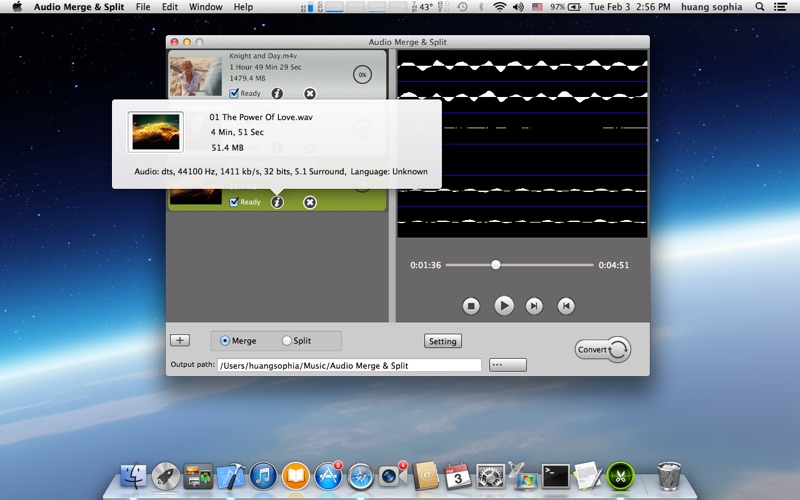Click info icon on green highlighted file
The height and width of the screenshot is (500, 800).
coord(277,202)
